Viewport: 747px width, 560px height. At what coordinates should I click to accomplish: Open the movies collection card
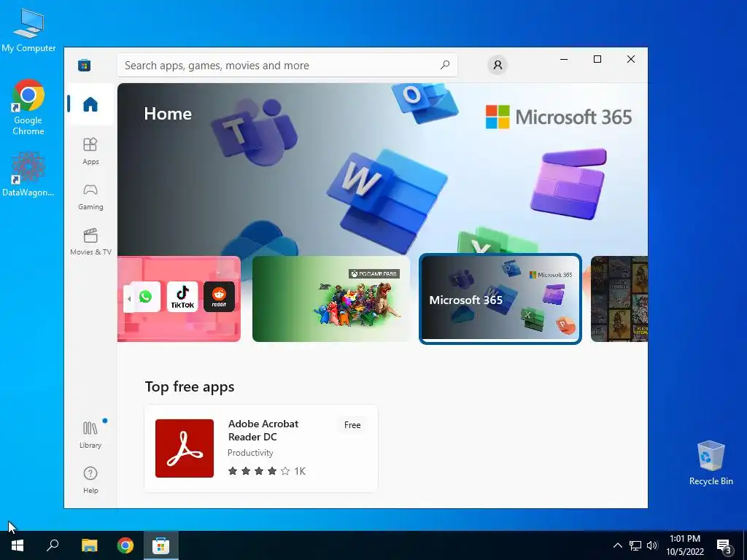pos(619,299)
